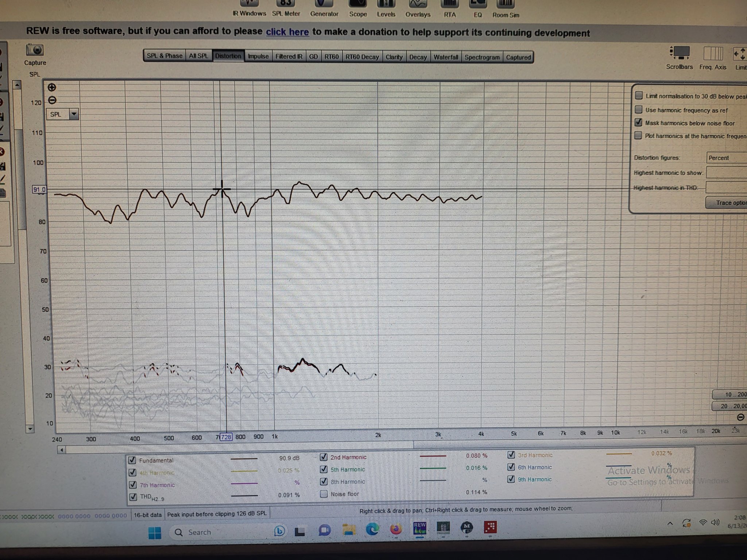Click the horizontal scrollbar left arrow

point(62,450)
